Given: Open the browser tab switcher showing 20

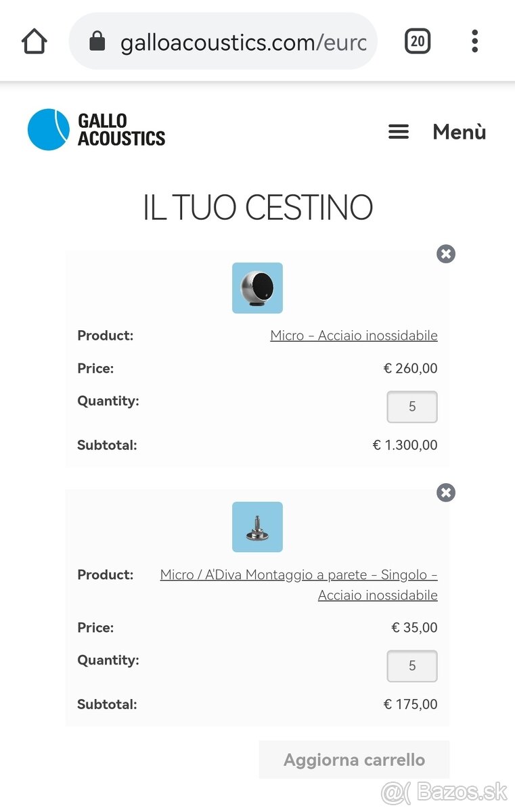Looking at the screenshot, I should [x=417, y=42].
